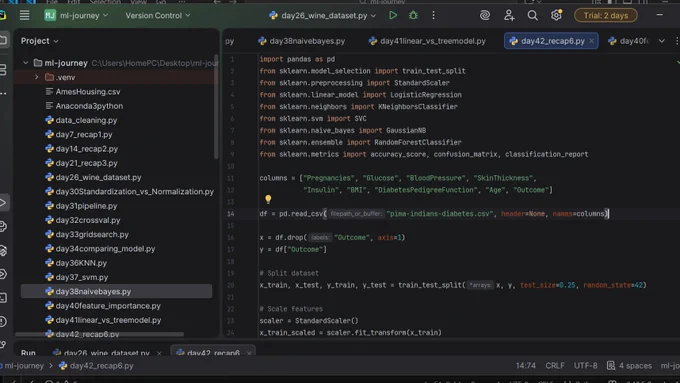Open the AI Assistant spiral icon
The width and height of the screenshot is (680, 383).
tap(485, 15)
